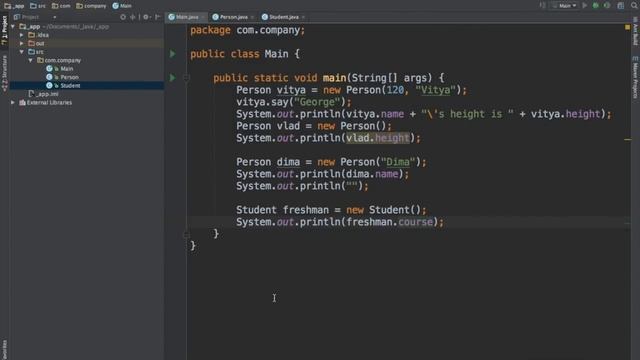Click the warning mark on the error stripe

[628, 140]
